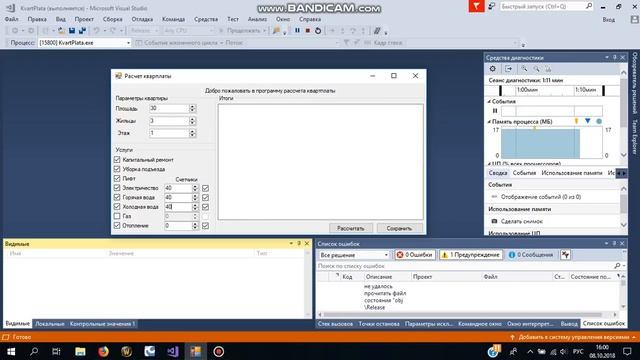
Task: Click the Сохранить button
Action: click(399, 228)
